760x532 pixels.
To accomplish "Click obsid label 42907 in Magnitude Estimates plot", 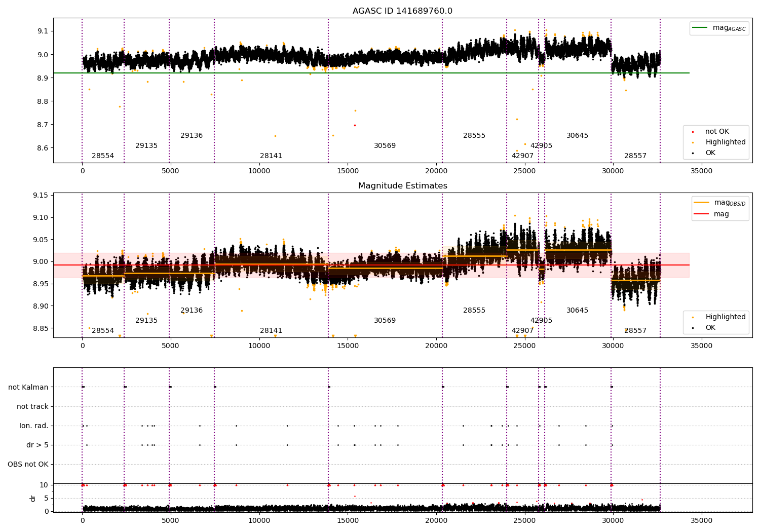I will point(522,330).
